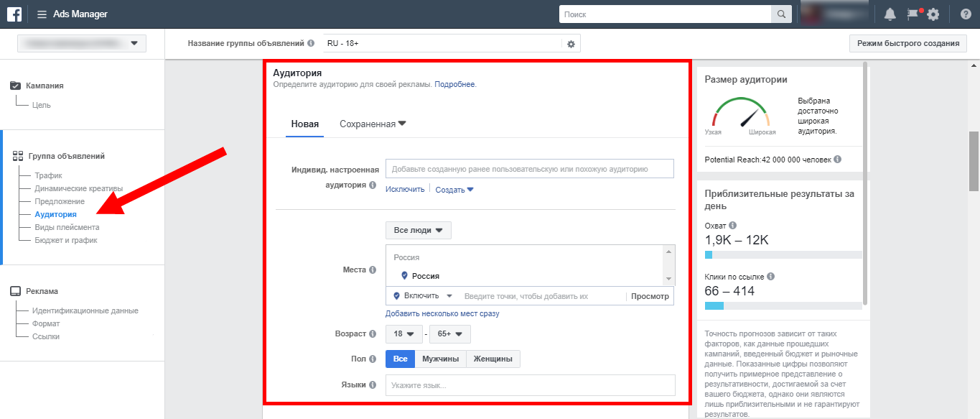Screen dimensions: 980x419
Task: Open the Все люди dropdown
Action: (418, 231)
